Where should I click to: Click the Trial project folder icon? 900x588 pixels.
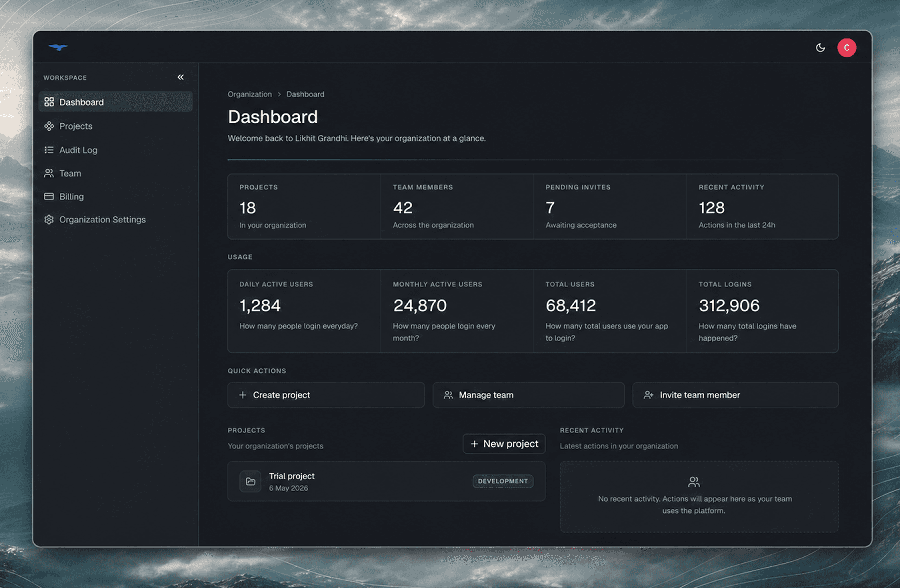click(x=250, y=481)
